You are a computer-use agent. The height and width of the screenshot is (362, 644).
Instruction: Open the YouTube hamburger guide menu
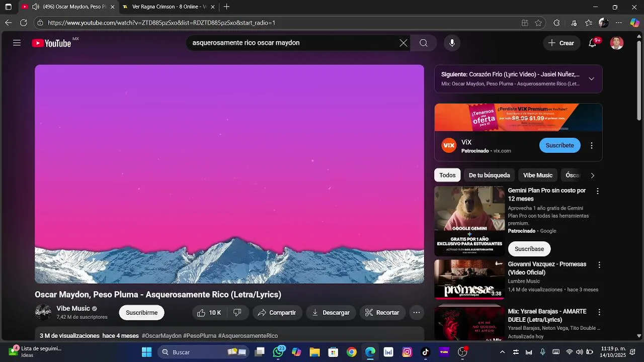[x=17, y=43]
